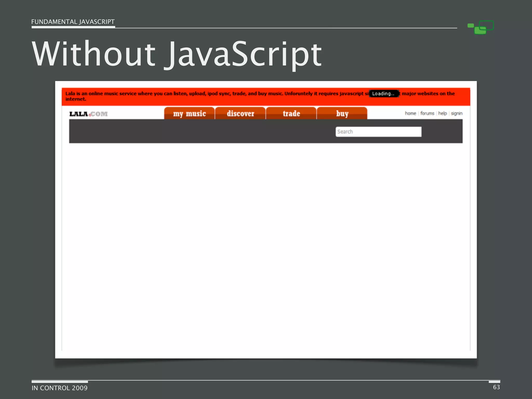Select the Without JavaScript slide title
The width and height of the screenshot is (532, 399).
[x=177, y=54]
